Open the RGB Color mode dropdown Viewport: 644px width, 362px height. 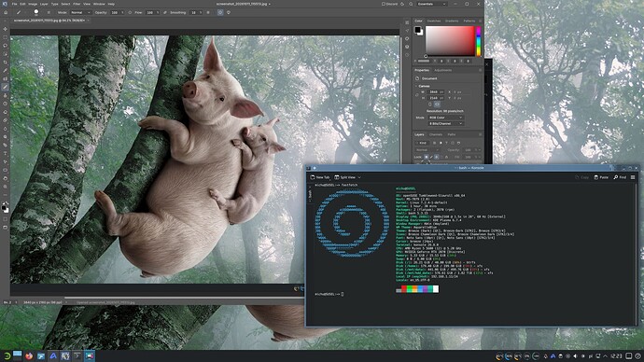click(x=445, y=118)
